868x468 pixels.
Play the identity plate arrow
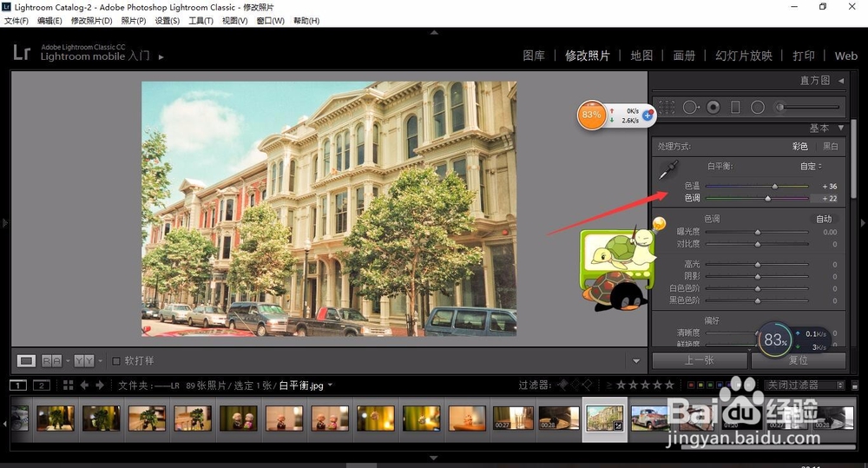tap(161, 56)
